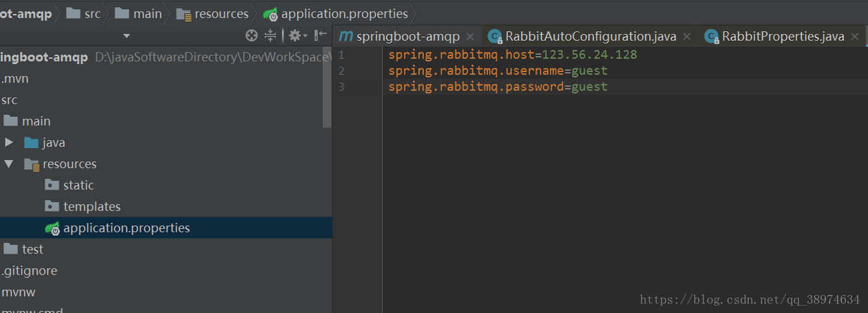Click the hide project panel icon

(x=321, y=35)
